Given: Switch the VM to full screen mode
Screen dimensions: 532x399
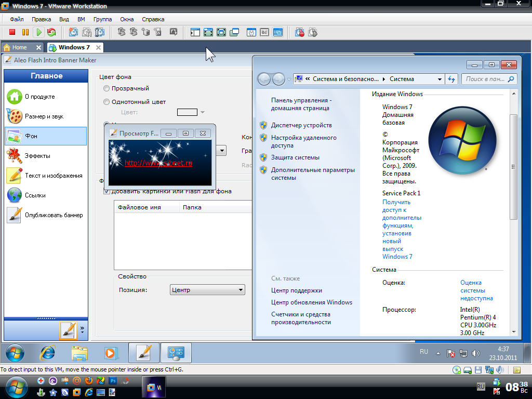Looking at the screenshot, I should point(221,32).
